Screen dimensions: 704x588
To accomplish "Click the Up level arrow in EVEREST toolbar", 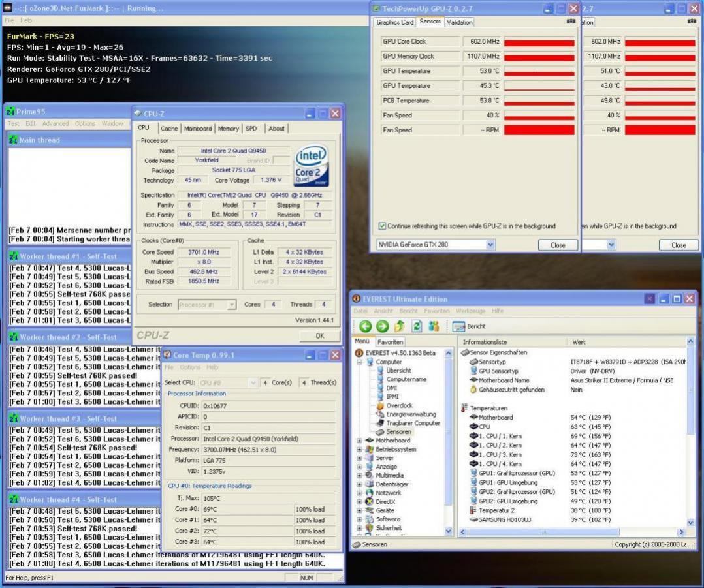I will click(x=399, y=326).
